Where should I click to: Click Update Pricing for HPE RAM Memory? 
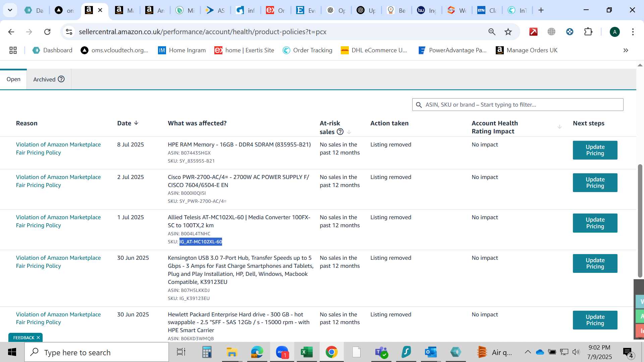point(595,150)
